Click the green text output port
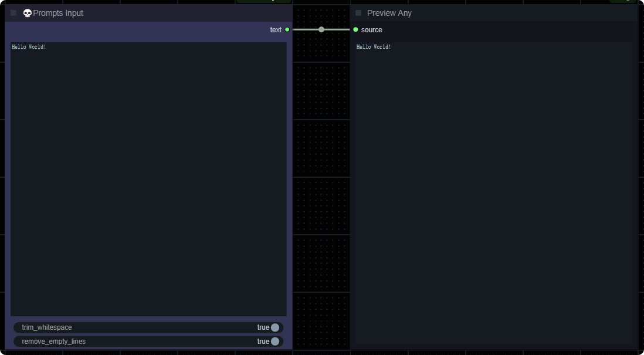The image size is (644, 355). tap(287, 29)
